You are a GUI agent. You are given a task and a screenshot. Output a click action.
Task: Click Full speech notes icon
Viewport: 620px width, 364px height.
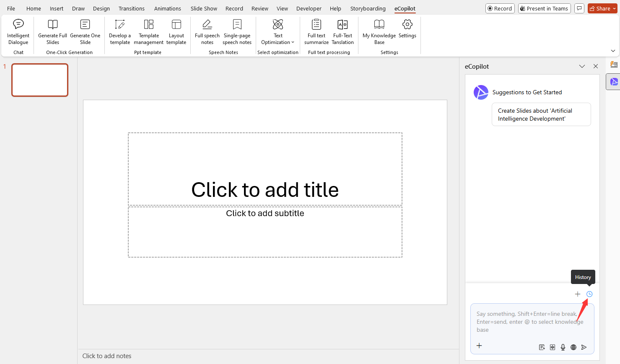click(207, 25)
